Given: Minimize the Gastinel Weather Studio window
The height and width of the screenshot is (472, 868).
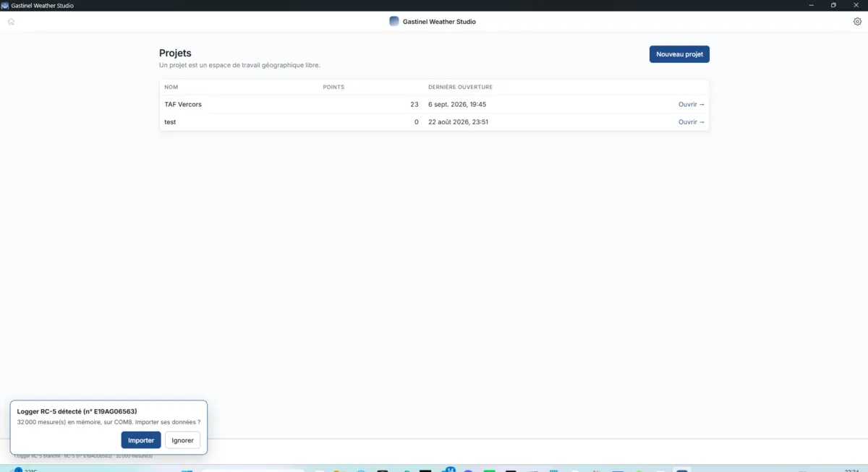Looking at the screenshot, I should [810, 5].
